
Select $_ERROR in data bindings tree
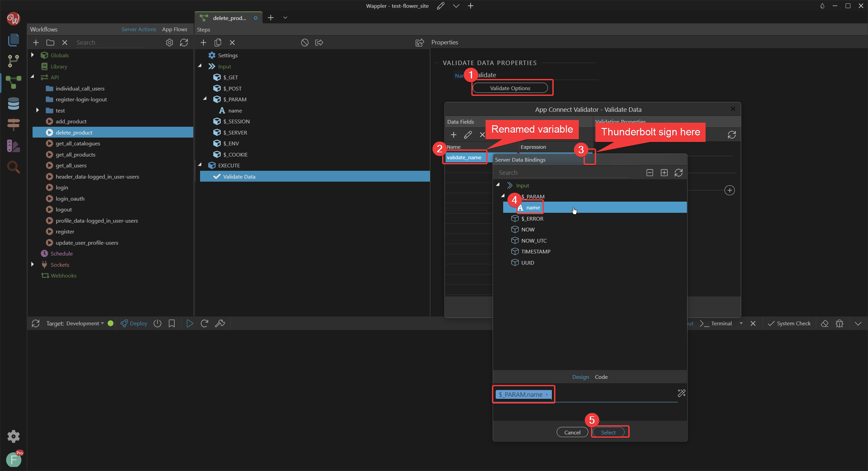(532, 219)
